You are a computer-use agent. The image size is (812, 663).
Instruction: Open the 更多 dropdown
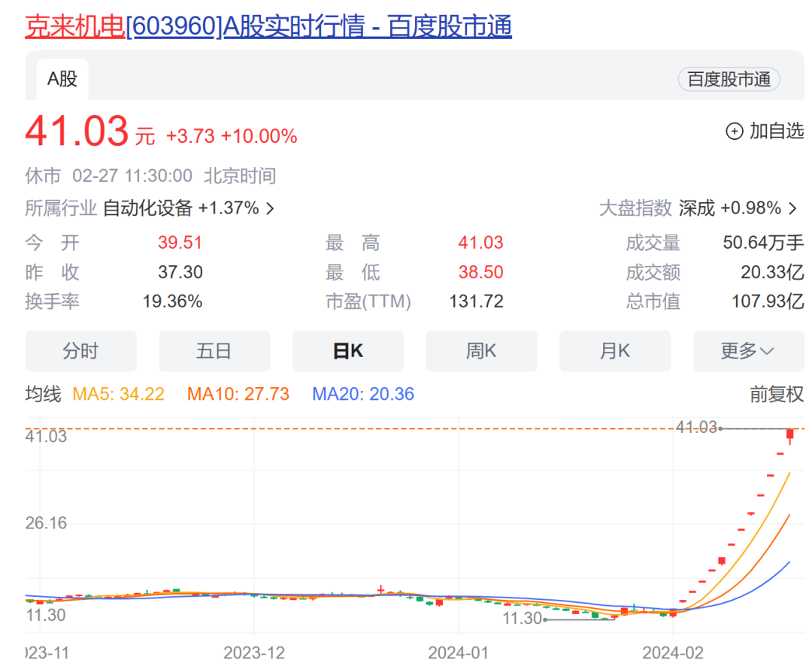(x=749, y=351)
